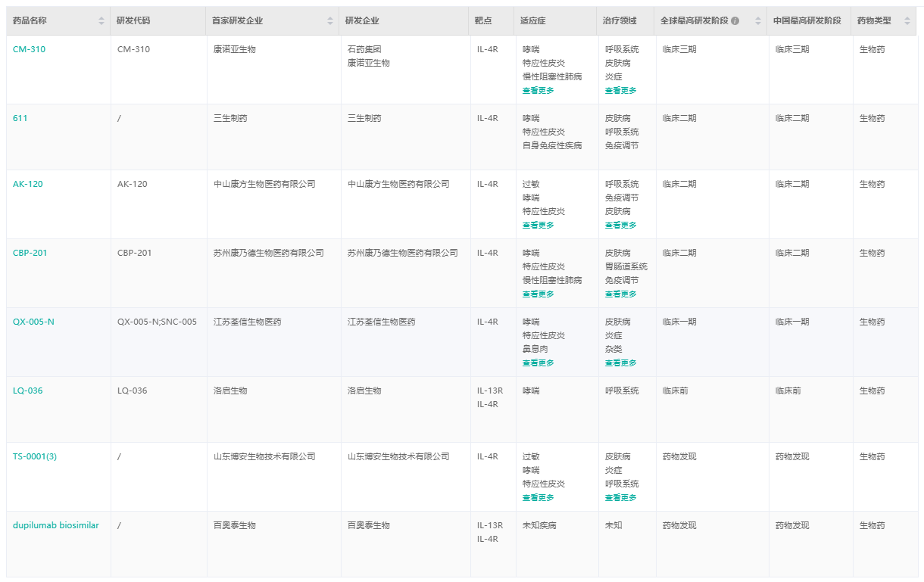Click 临床一期 in 中国最高研发阶段 column
This screenshot has width=924, height=582.
coord(792,322)
